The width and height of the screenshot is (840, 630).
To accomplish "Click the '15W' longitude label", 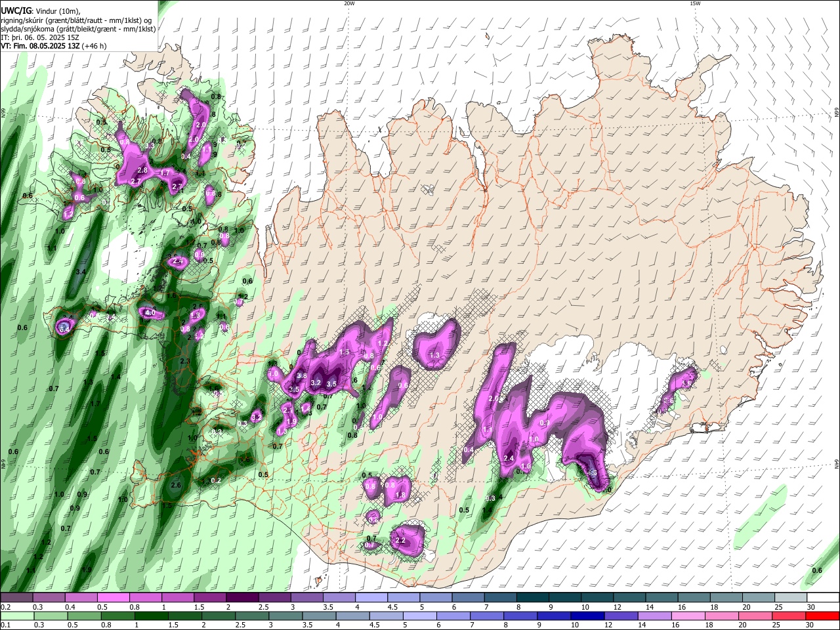I will click(x=695, y=3).
